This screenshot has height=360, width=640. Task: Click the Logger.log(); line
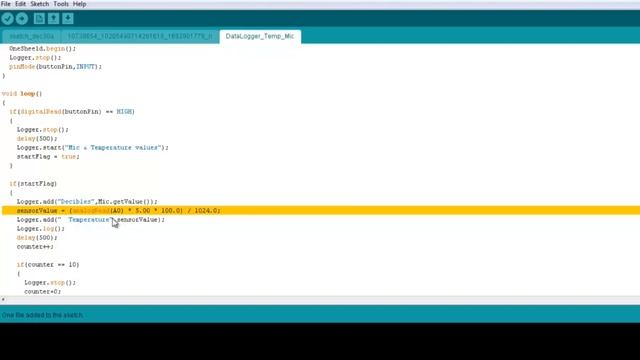coord(40,229)
